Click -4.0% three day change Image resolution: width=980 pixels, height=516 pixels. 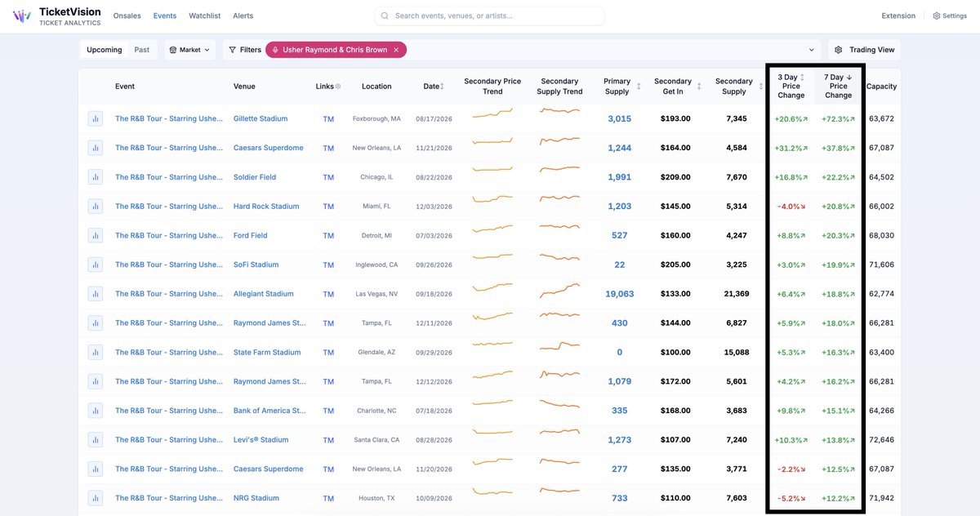point(791,207)
